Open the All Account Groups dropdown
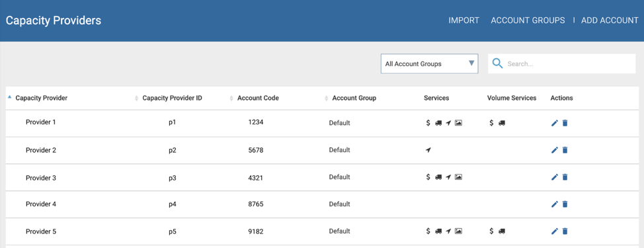Screen dimensions: 644x248 click(430, 63)
